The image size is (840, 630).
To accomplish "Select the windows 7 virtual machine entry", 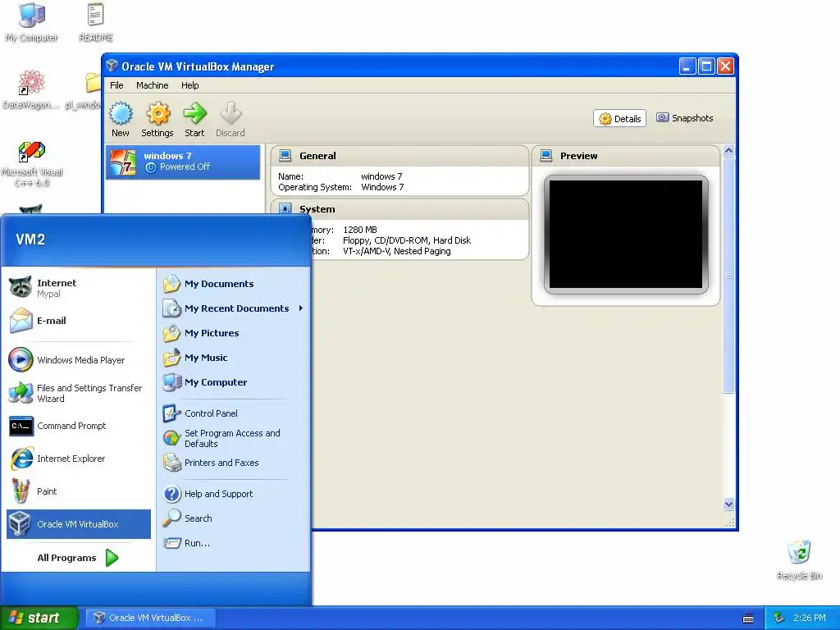I will pos(183,162).
